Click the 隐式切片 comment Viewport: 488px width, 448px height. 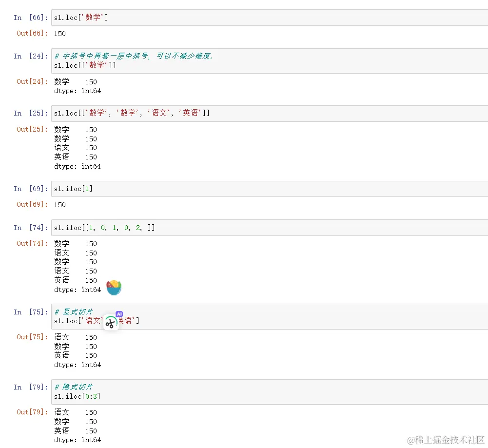74,387
